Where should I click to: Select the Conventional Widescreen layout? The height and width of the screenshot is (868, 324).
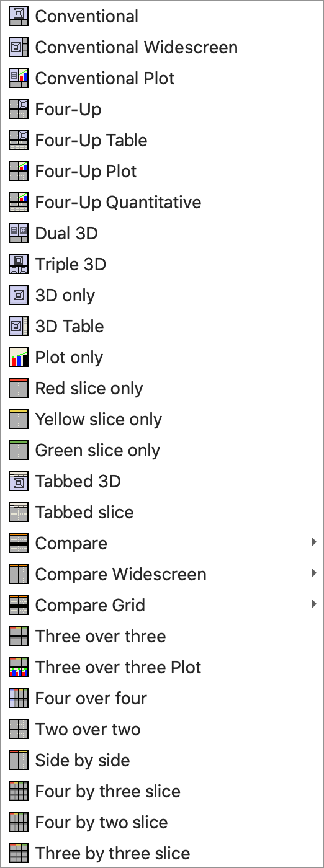coord(162,48)
